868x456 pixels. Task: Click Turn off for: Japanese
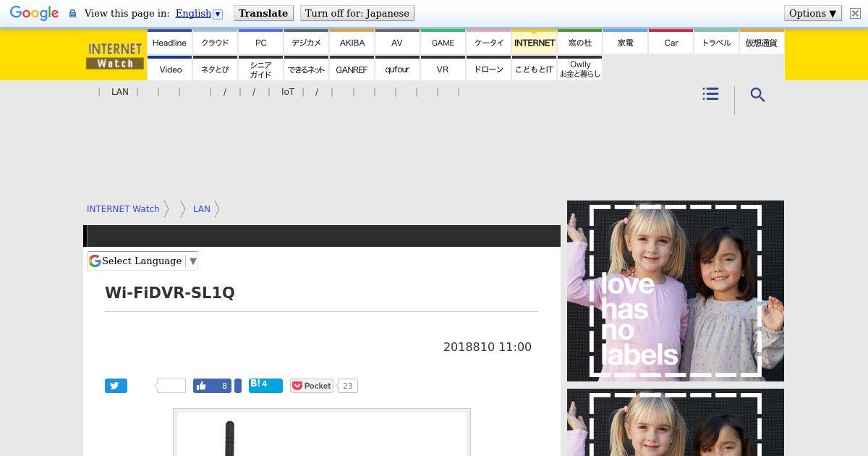[x=357, y=13]
